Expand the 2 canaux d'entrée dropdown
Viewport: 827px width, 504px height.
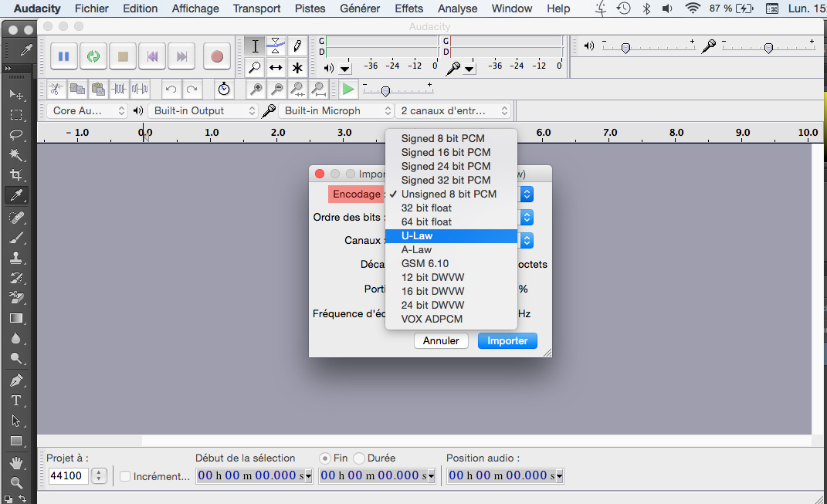click(x=454, y=111)
